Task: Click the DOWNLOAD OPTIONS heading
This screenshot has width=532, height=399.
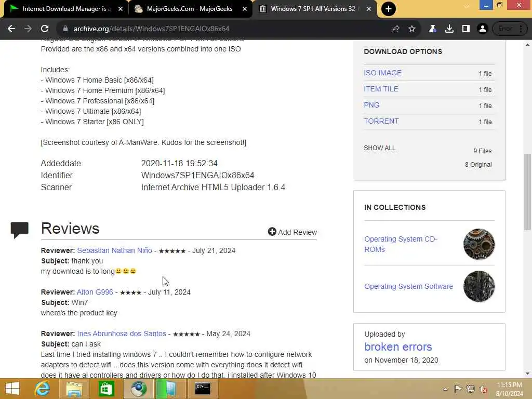Action: pyautogui.click(x=403, y=51)
